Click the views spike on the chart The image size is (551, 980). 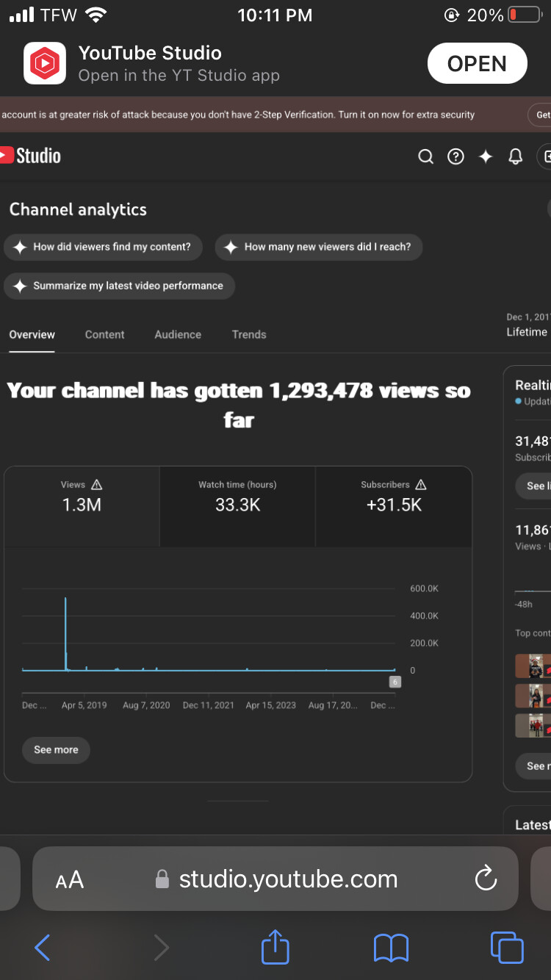coord(65,633)
